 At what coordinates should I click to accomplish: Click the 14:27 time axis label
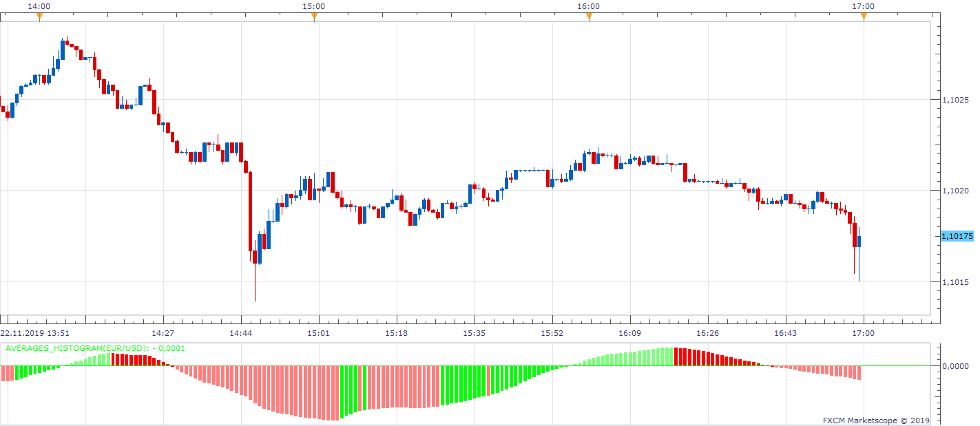[x=163, y=333]
